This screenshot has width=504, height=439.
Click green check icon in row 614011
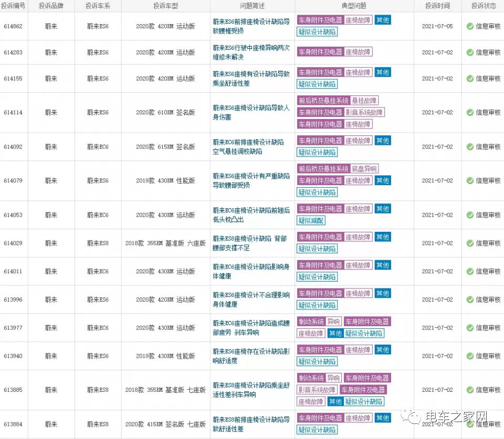click(x=470, y=271)
